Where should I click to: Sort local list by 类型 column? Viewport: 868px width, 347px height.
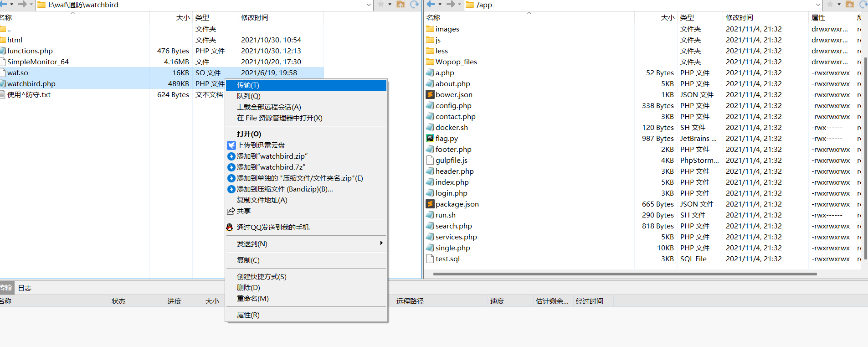point(215,18)
